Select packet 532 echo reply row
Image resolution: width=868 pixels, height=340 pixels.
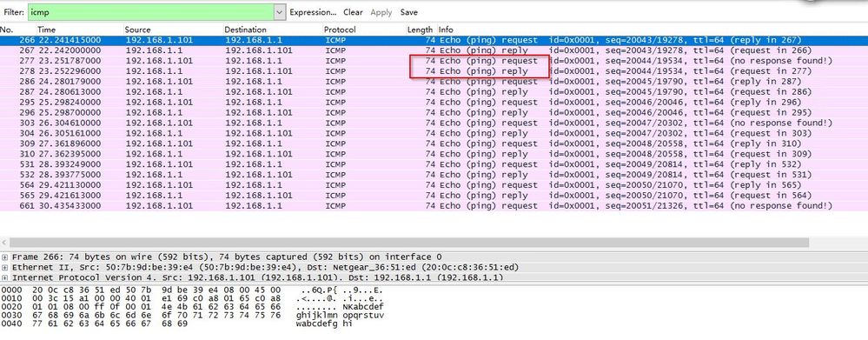(434, 175)
